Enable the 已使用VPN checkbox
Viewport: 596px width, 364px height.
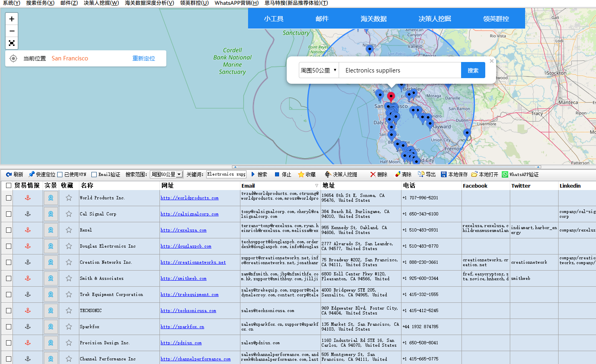click(60, 174)
